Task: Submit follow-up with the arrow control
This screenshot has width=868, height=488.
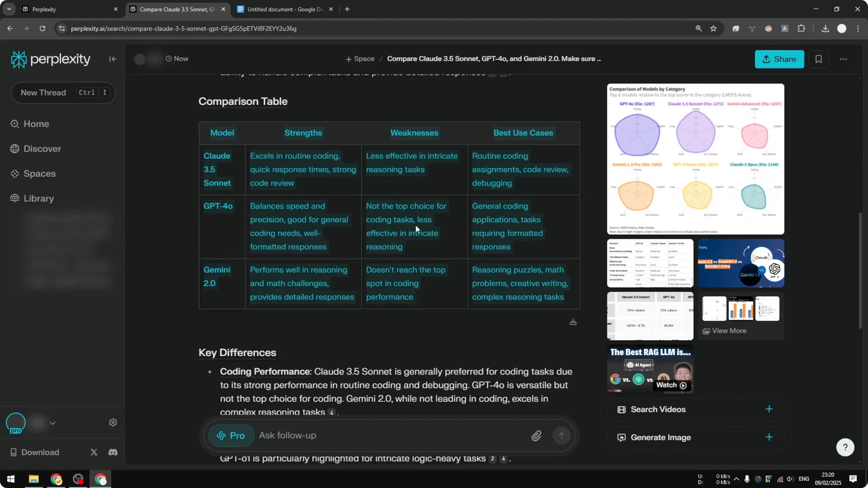Action: coord(561,435)
